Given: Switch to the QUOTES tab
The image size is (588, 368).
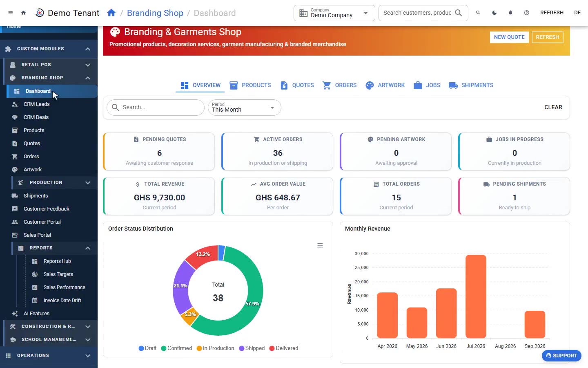Looking at the screenshot, I should pos(297,85).
